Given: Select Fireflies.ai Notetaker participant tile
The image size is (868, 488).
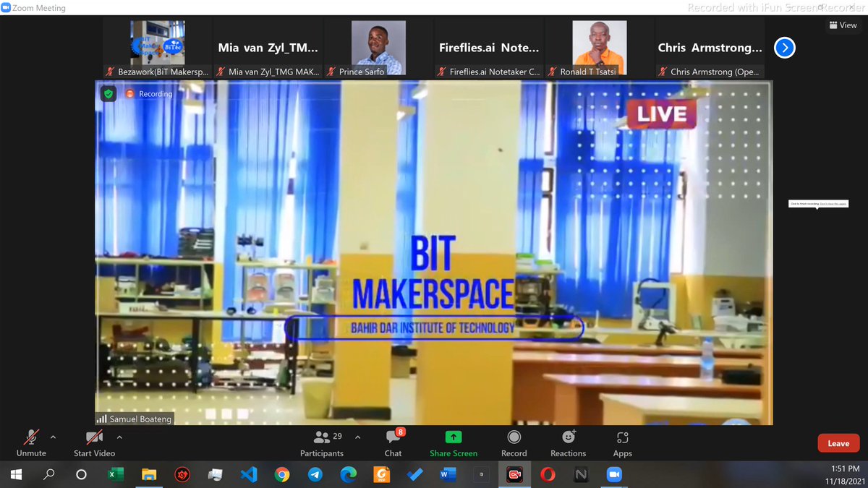Looking at the screenshot, I should pyautogui.click(x=489, y=48).
